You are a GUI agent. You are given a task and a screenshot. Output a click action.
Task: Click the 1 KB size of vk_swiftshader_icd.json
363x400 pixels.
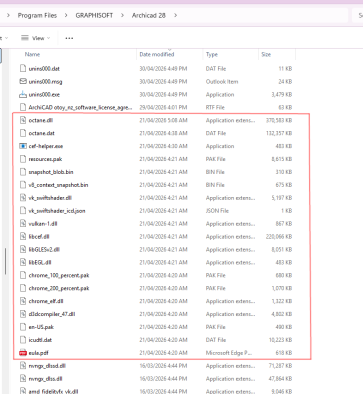[286, 211]
